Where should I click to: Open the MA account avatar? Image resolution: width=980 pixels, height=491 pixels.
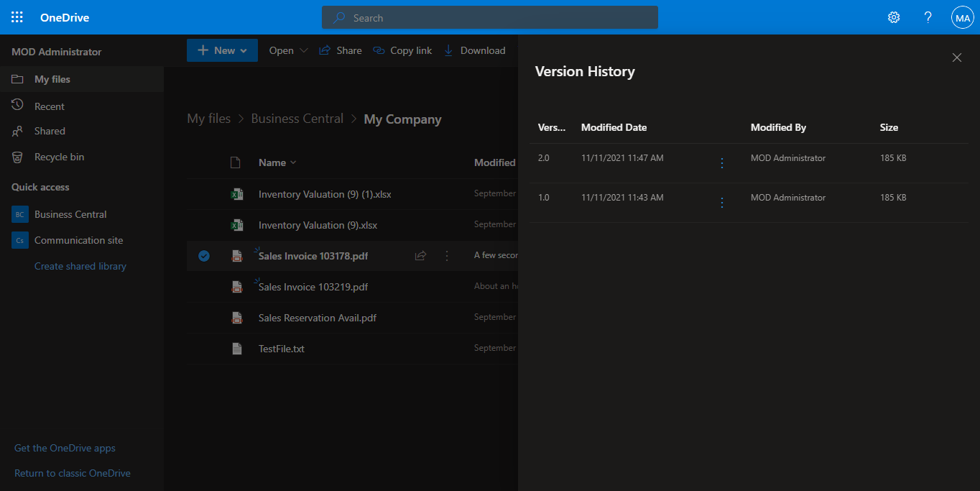tap(962, 17)
